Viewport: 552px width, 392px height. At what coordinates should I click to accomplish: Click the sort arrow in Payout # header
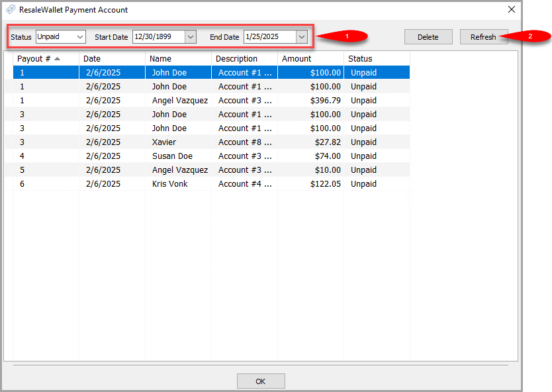tap(58, 59)
